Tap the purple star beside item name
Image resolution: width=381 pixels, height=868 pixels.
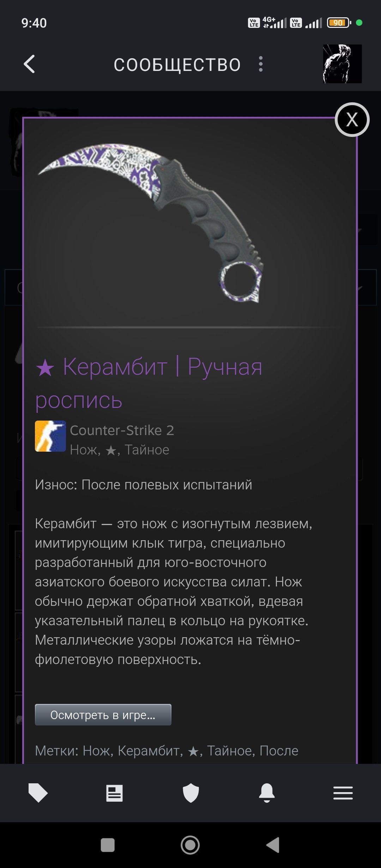pyautogui.click(x=45, y=368)
